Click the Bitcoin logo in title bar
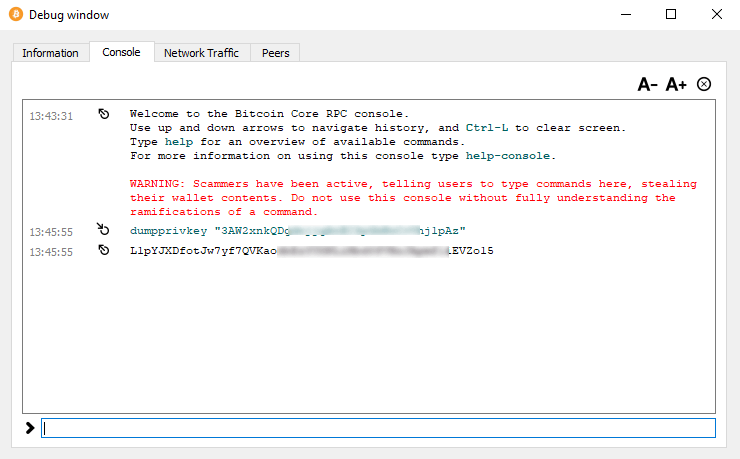Image resolution: width=740 pixels, height=459 pixels. click(14, 15)
